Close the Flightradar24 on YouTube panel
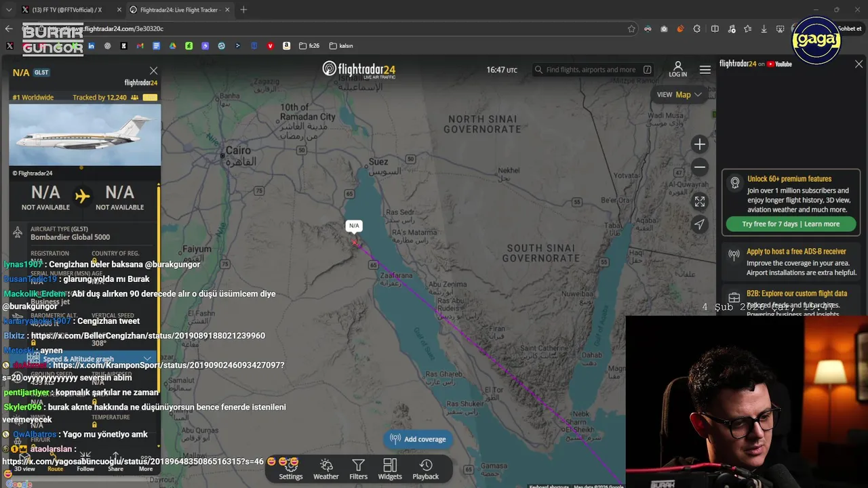 tap(859, 64)
